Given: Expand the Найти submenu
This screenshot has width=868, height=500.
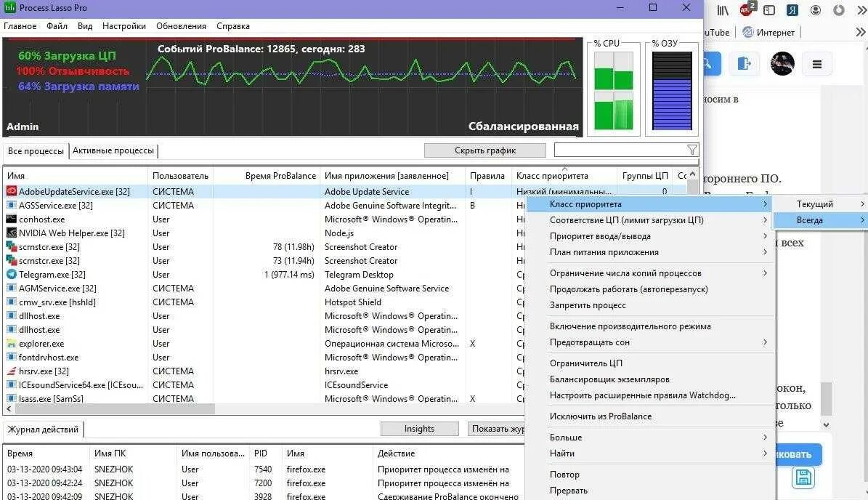Looking at the screenshot, I should 650,453.
